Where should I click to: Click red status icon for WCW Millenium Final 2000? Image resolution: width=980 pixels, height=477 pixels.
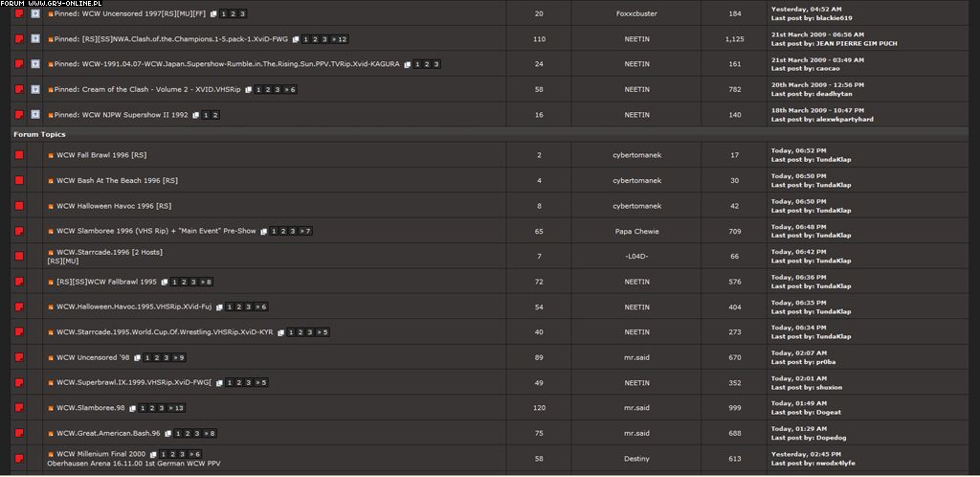[x=19, y=459]
